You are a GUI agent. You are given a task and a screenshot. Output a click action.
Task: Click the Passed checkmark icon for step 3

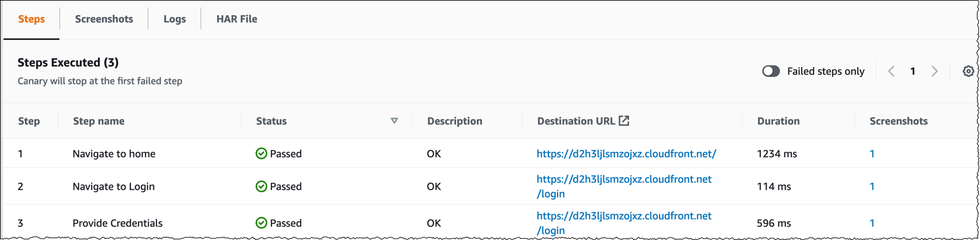261,223
